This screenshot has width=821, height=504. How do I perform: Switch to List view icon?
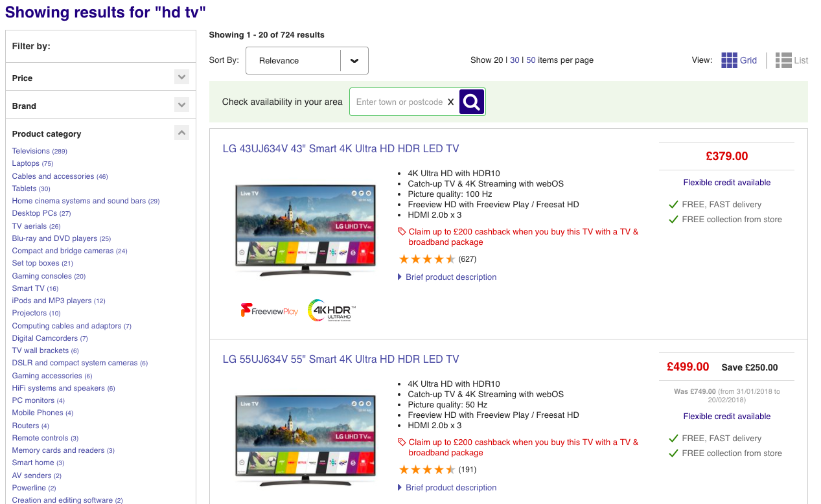(783, 60)
